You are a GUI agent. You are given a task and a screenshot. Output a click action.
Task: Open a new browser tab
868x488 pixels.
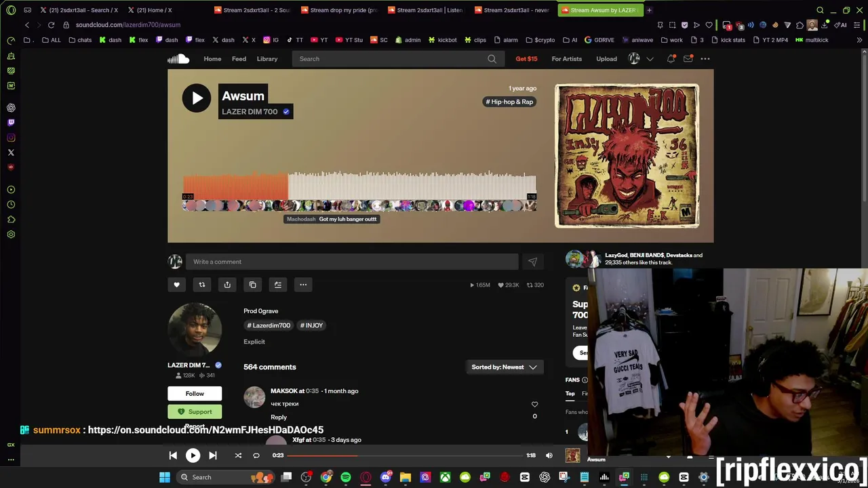tap(649, 10)
